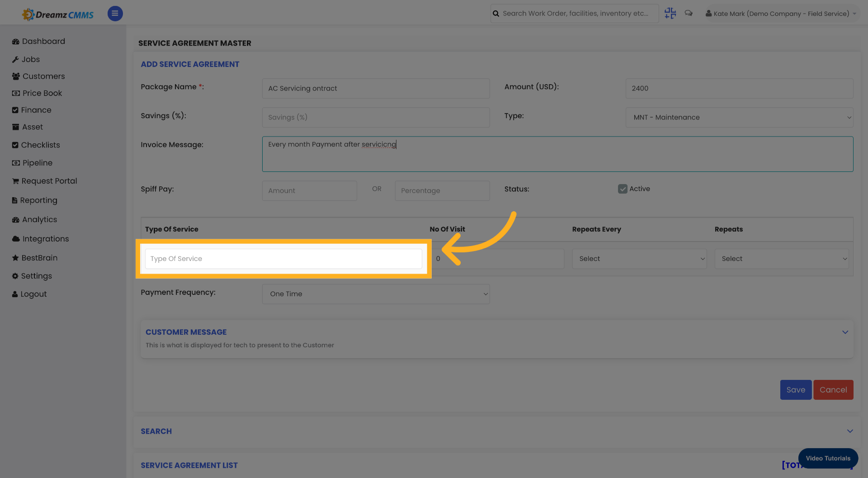Collapse the Customer Message section
This screenshot has height=478, width=868.
845,332
